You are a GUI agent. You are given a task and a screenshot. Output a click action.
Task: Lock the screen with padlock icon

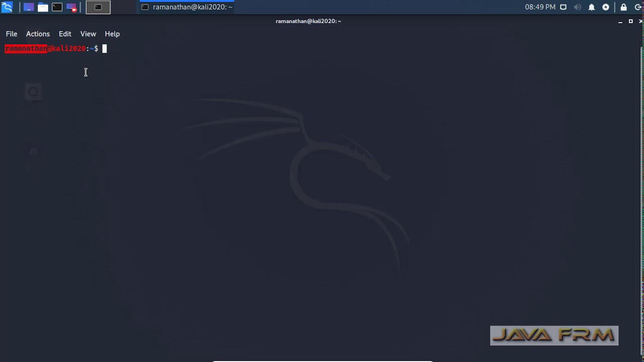624,7
